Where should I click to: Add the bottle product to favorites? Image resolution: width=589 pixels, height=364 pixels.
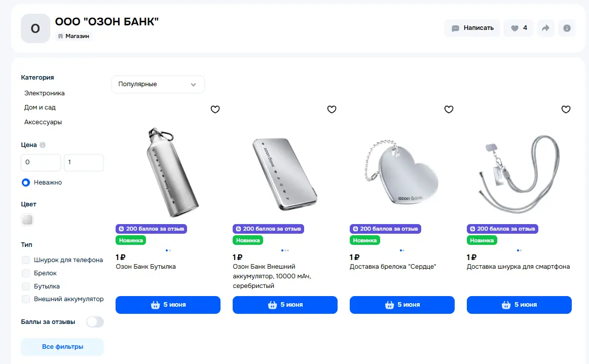(x=215, y=110)
